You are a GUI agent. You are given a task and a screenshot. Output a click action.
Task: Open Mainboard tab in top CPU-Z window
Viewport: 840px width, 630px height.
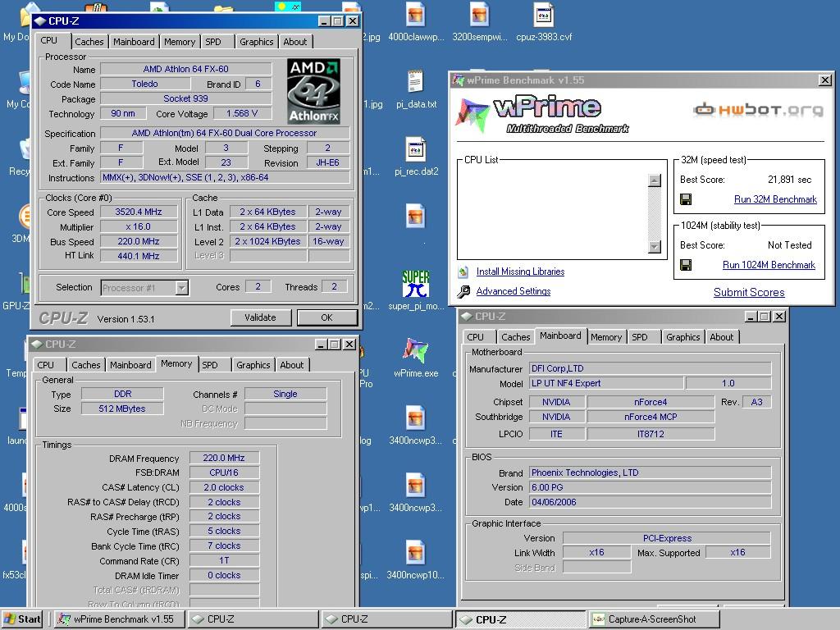(x=134, y=42)
